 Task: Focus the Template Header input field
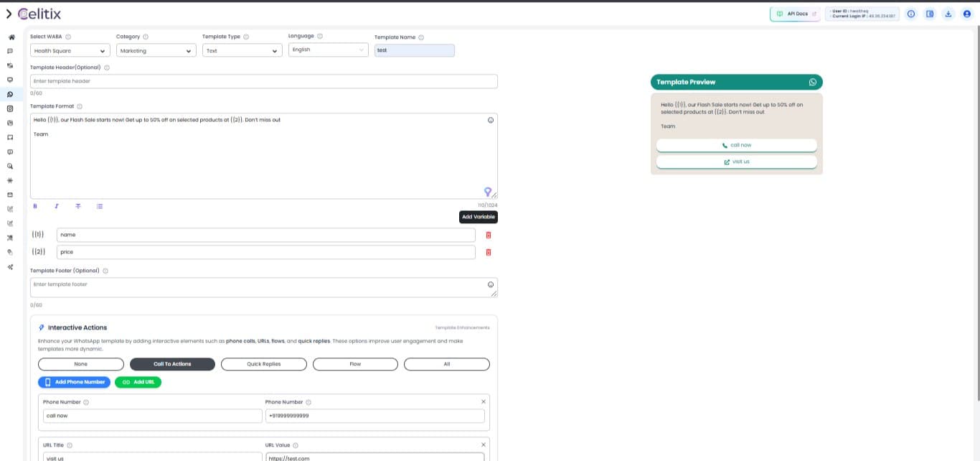tap(264, 81)
